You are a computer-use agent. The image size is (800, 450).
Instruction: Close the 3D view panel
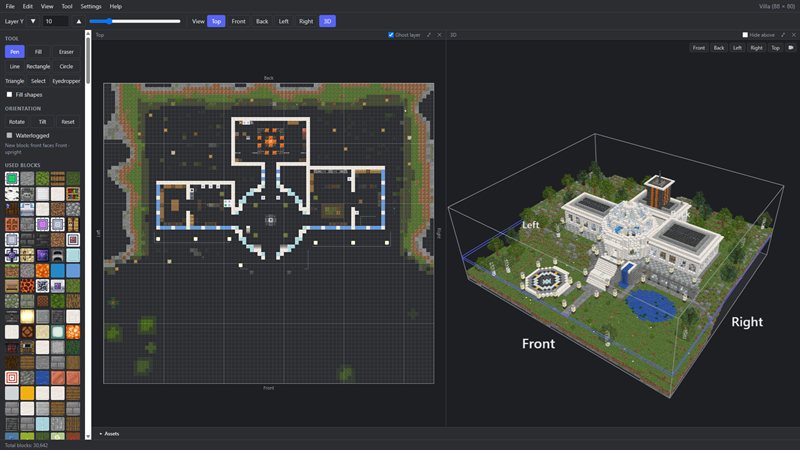(x=794, y=35)
